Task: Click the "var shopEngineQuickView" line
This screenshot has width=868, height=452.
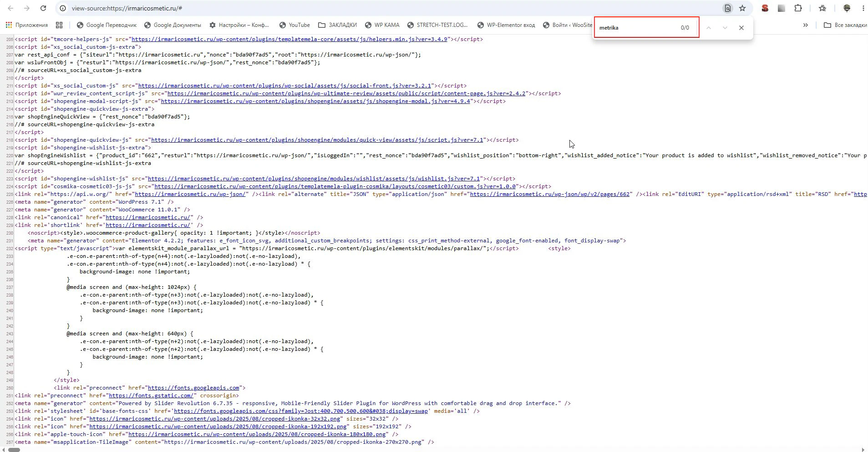Action: [102, 117]
